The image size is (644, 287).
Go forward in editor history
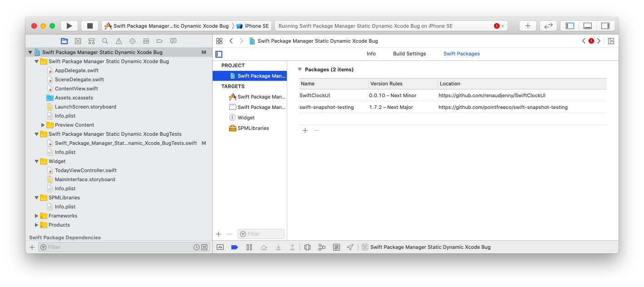(241, 41)
